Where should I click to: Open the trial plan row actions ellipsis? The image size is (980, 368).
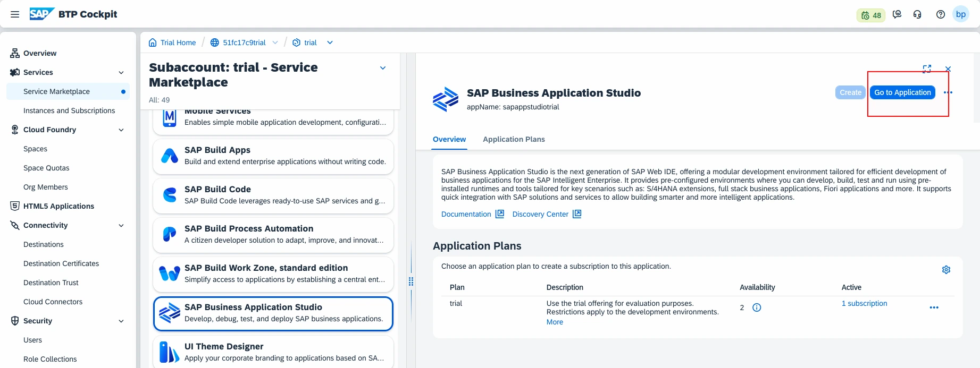coord(934,307)
